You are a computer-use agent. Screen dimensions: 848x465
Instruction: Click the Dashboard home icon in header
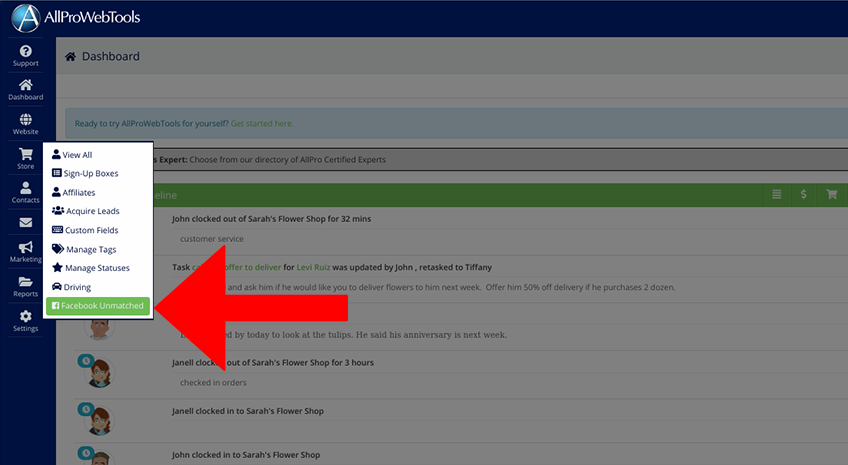point(70,56)
